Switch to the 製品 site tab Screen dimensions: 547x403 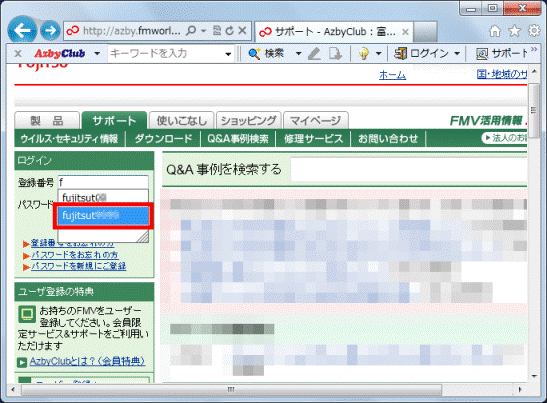pyautogui.click(x=47, y=121)
